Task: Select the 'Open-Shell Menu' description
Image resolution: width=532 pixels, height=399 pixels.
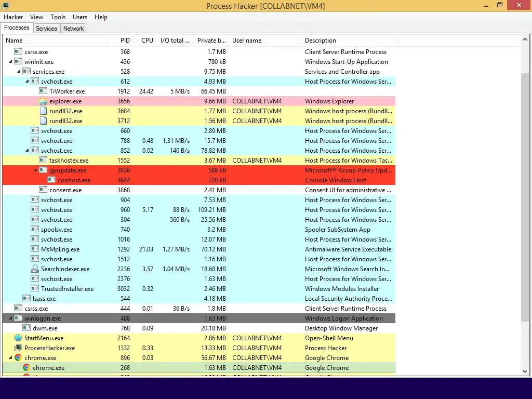Action: (329, 338)
